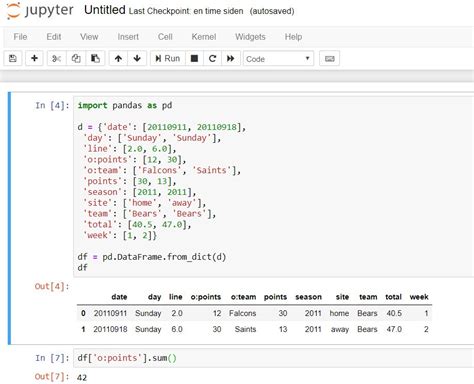Cut selected cells with scissors icon

(x=57, y=59)
